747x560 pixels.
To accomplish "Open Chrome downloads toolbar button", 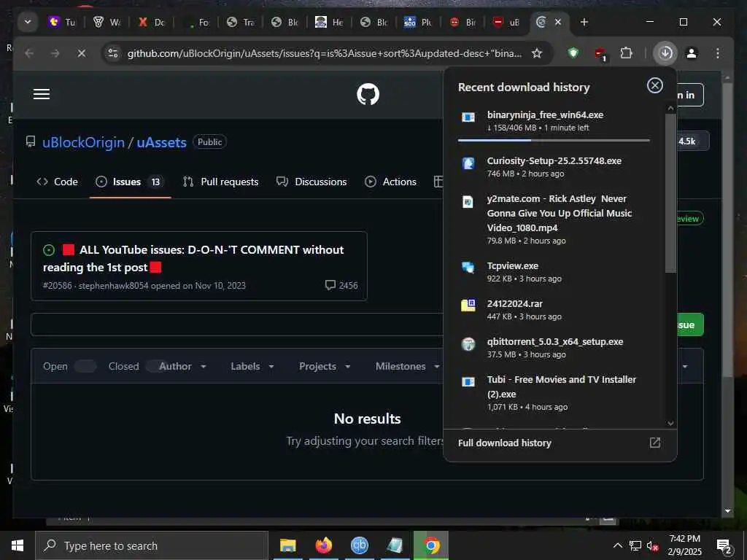I will point(665,52).
